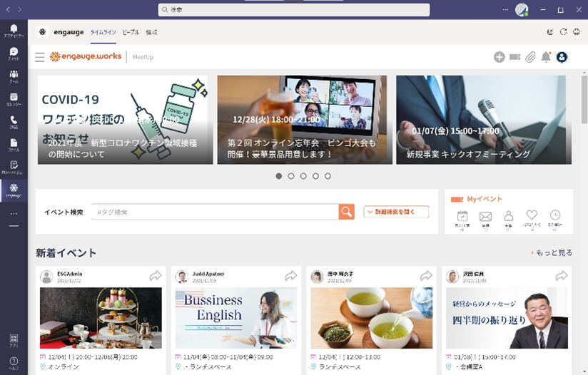This screenshot has width=588, height=375.
Task: Click the My events envelope icon
Action: 486,216
